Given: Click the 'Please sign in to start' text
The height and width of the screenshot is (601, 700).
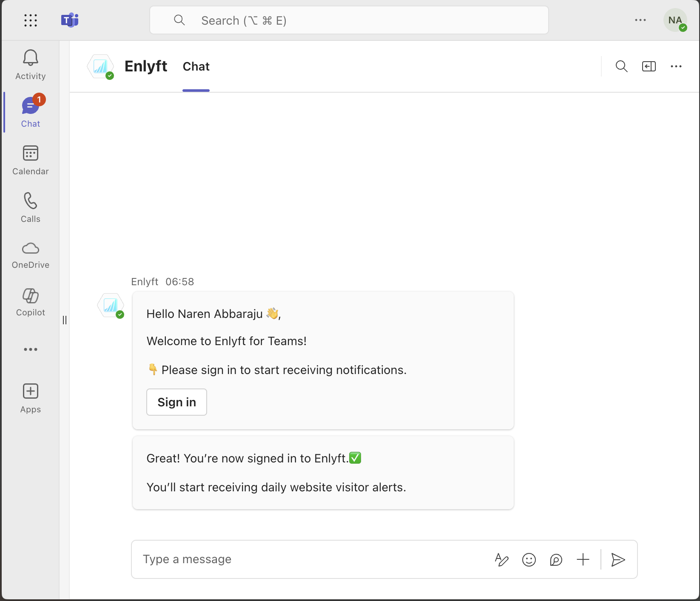Looking at the screenshot, I should pos(276,370).
